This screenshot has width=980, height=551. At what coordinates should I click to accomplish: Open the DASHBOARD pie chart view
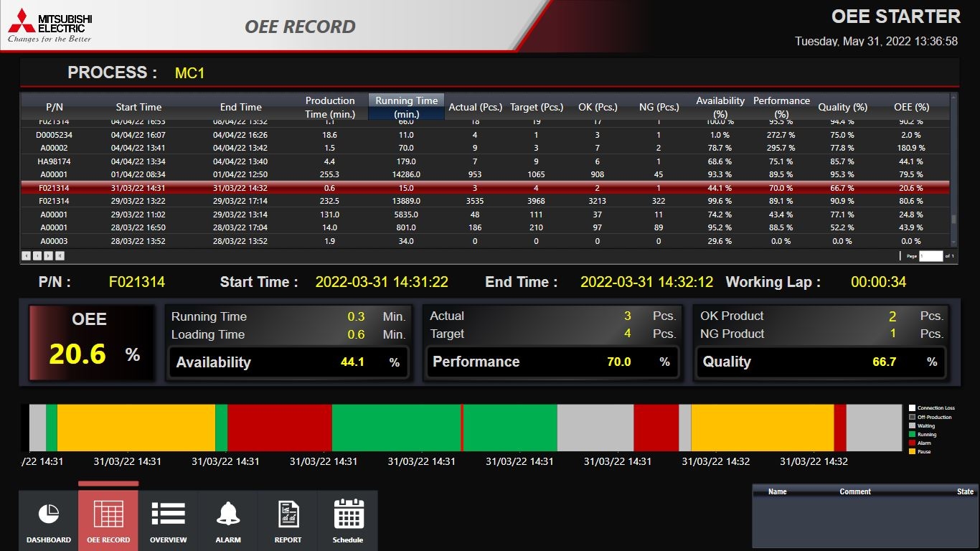tap(47, 520)
